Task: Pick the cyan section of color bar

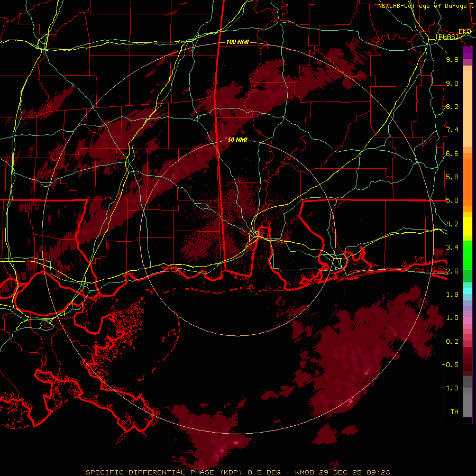Action: (x=467, y=290)
